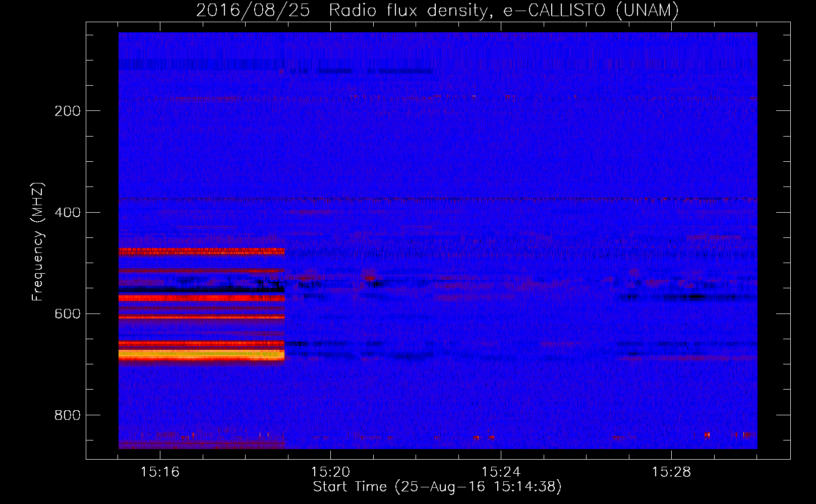
Task: Click the 15:24 time tick label
Action: pyautogui.click(x=501, y=472)
